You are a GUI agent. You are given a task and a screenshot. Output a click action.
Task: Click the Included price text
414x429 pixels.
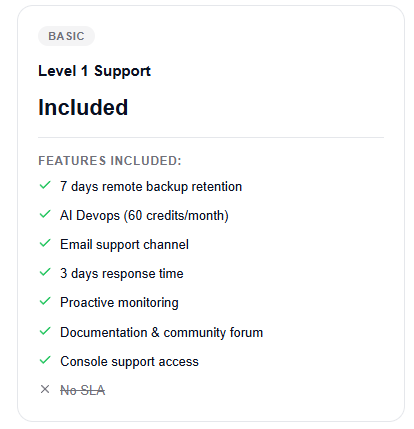coord(83,107)
